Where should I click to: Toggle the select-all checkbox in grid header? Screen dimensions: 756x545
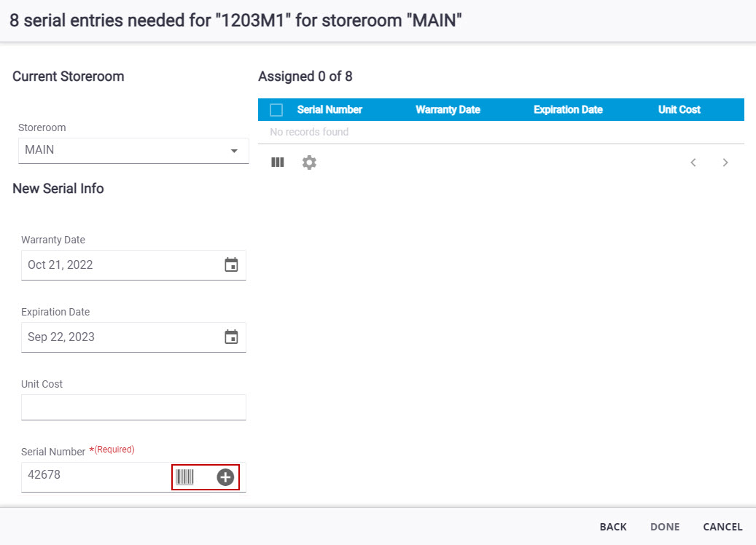coord(276,110)
